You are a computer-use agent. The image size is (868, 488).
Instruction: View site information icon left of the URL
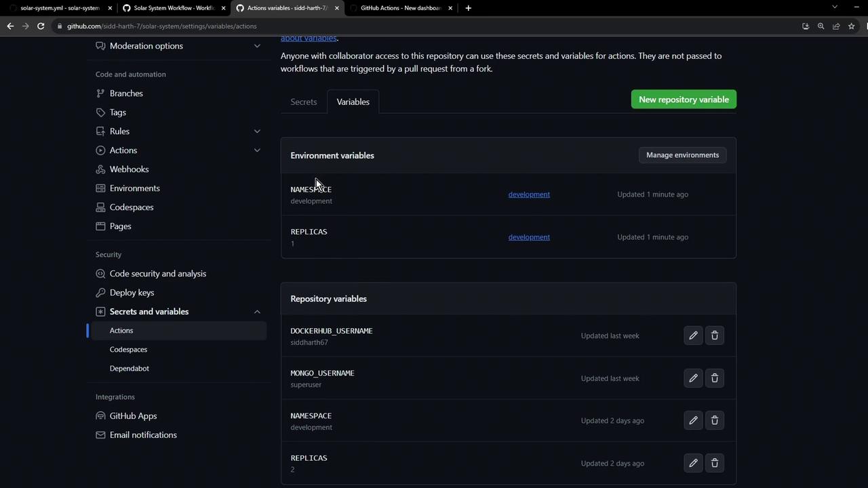[x=60, y=26]
